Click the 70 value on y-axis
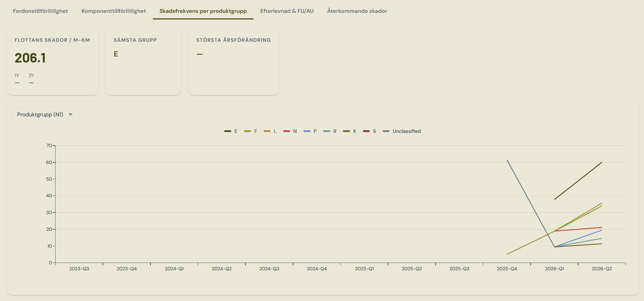This screenshot has width=644, height=301. [x=49, y=146]
